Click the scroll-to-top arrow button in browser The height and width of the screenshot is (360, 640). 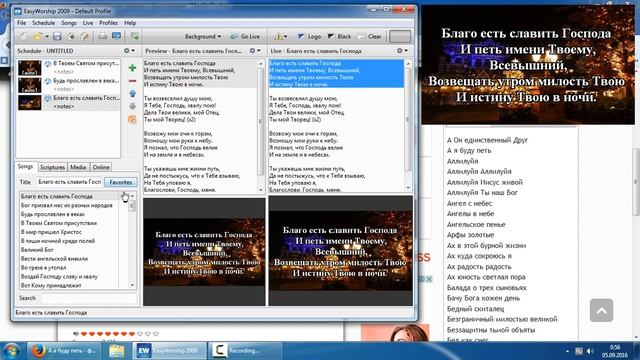601,310
